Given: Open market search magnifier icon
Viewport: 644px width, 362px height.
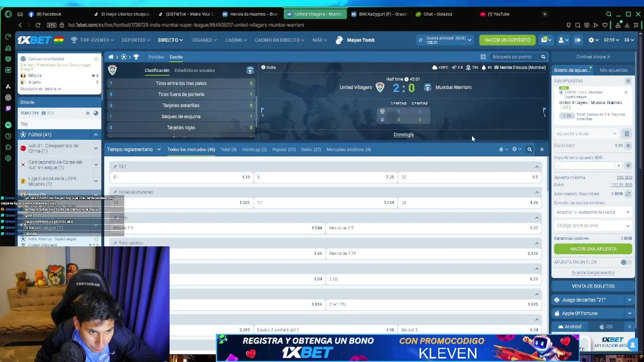Looking at the screenshot, I should coord(529,149).
